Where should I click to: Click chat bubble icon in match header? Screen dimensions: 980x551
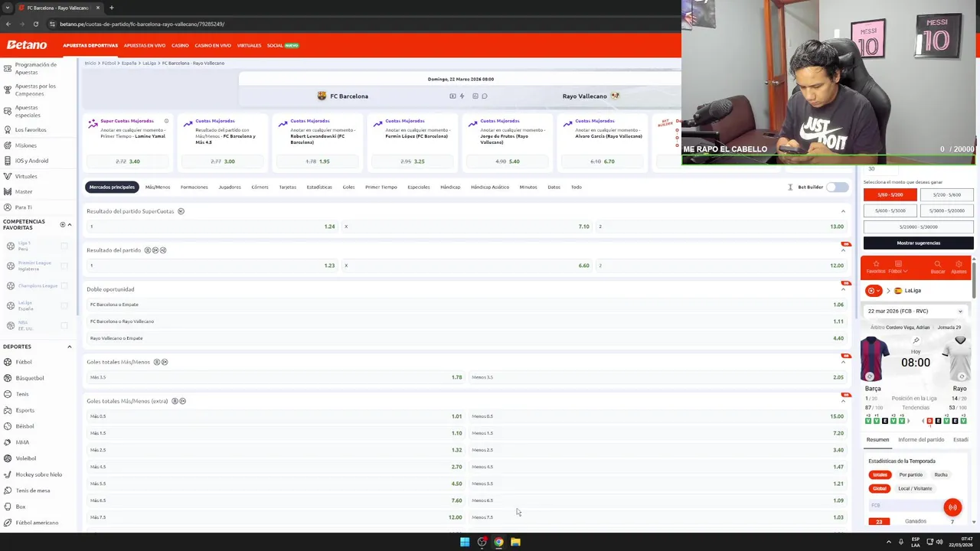(x=485, y=96)
